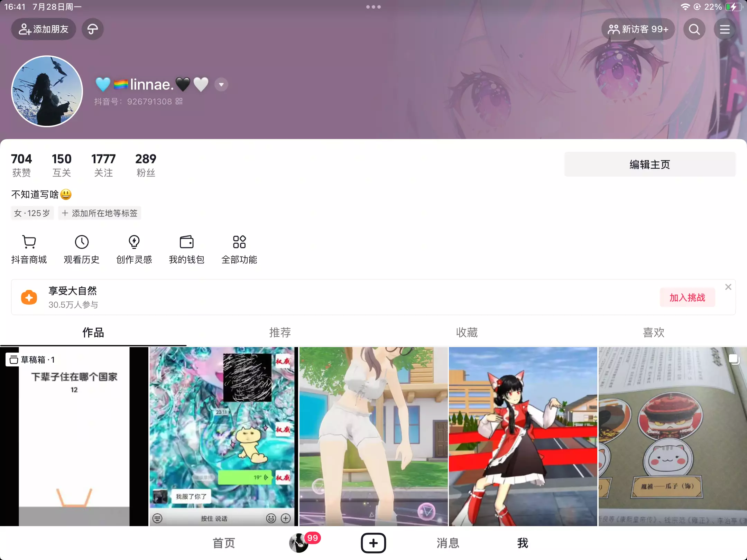
Task: Open My Wallet icon
Action: [x=187, y=242]
